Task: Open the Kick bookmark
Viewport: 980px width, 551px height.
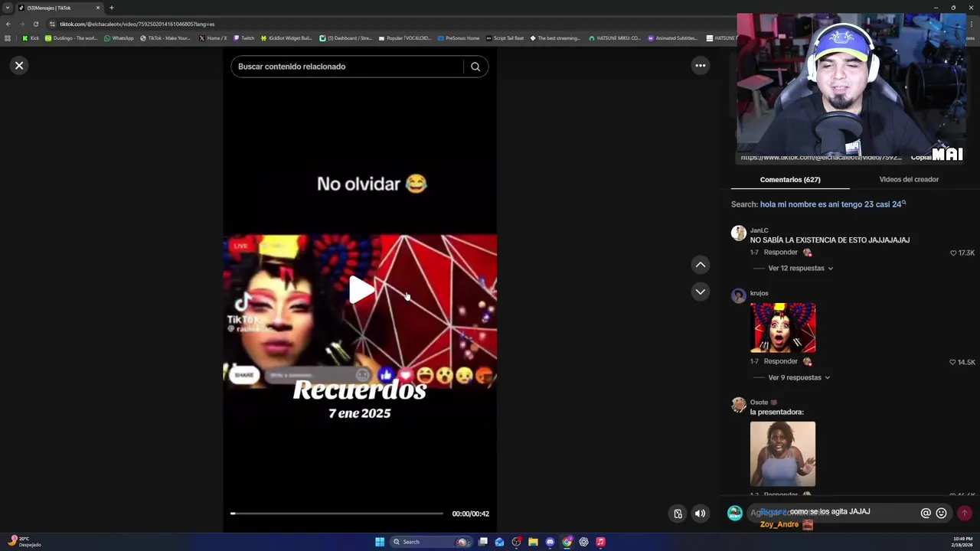Action: [31, 37]
